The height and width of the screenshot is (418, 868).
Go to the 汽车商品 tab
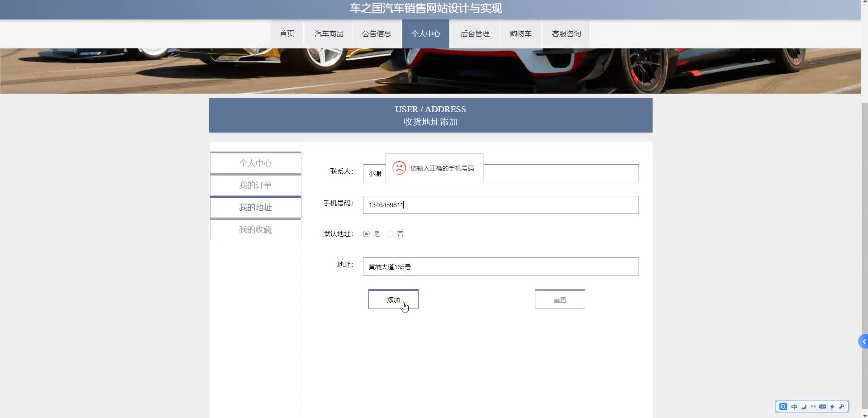pyautogui.click(x=329, y=34)
